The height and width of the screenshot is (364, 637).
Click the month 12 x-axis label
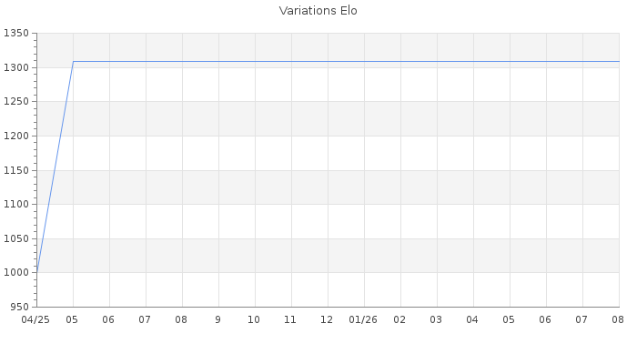[327, 320]
